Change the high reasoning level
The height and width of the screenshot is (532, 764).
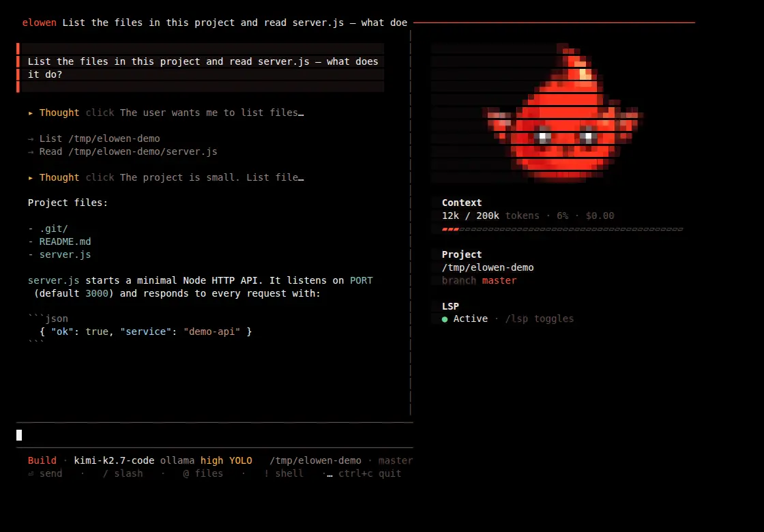pyautogui.click(x=212, y=460)
